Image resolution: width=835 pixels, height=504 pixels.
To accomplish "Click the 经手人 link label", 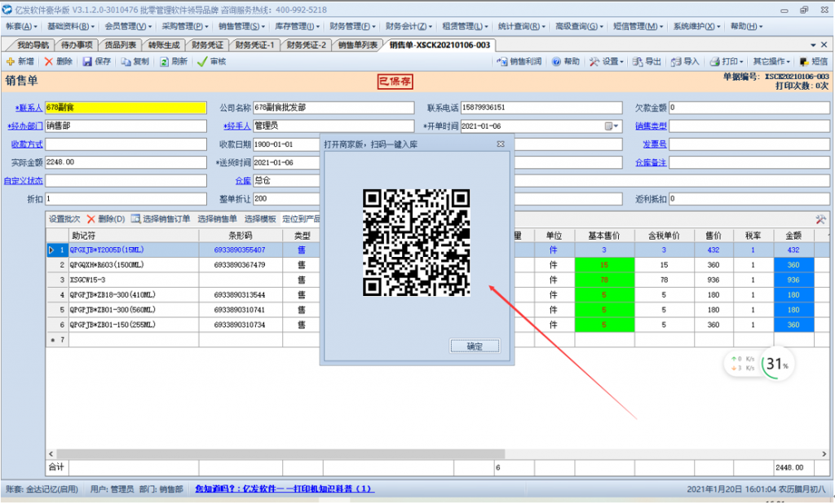I will click(237, 126).
